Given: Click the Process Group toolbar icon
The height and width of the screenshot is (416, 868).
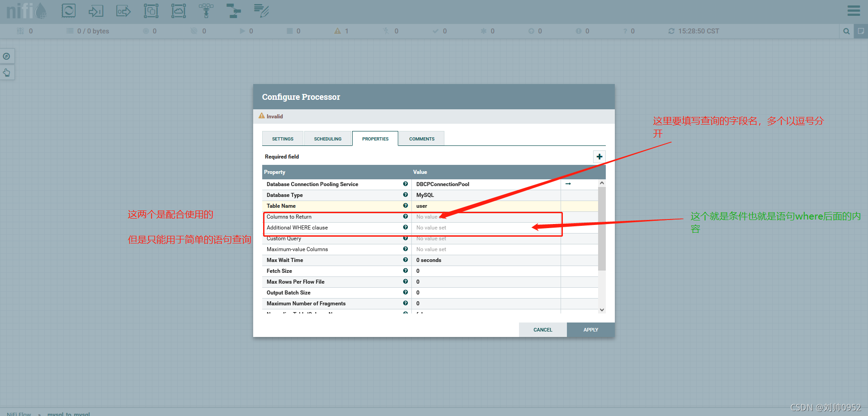Looking at the screenshot, I should 151,11.
